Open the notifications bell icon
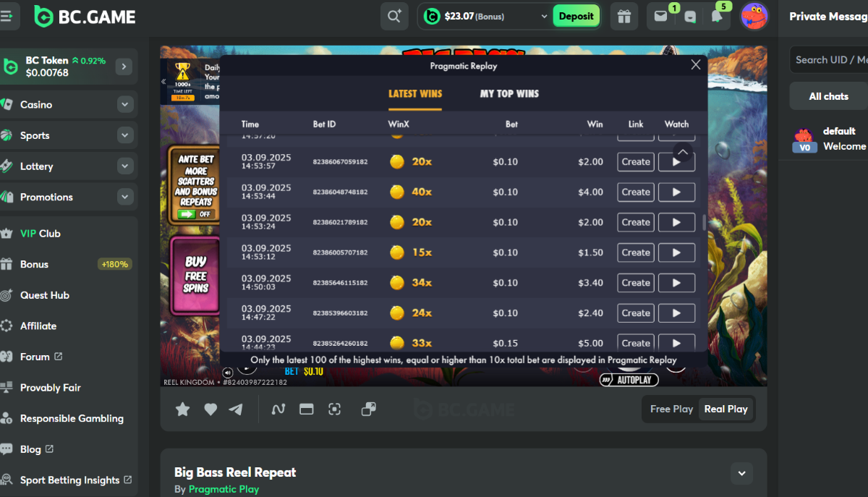 (717, 16)
